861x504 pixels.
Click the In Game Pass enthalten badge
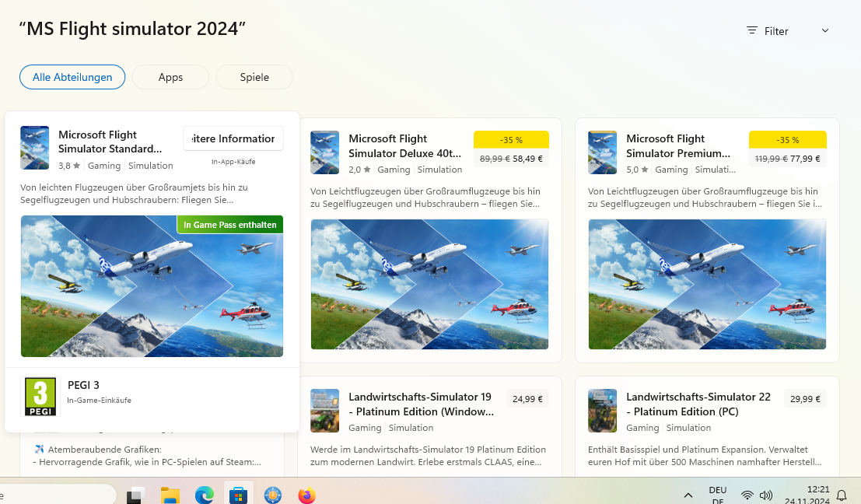click(230, 225)
